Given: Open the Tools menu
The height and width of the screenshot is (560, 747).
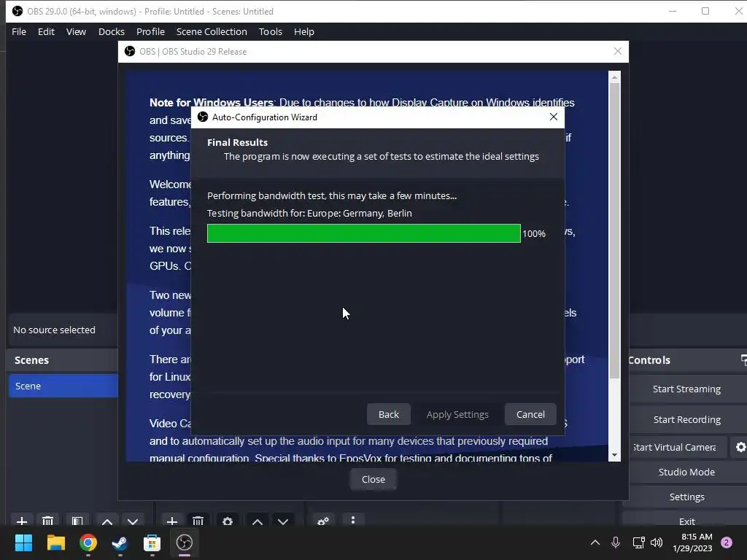Looking at the screenshot, I should tap(271, 31).
